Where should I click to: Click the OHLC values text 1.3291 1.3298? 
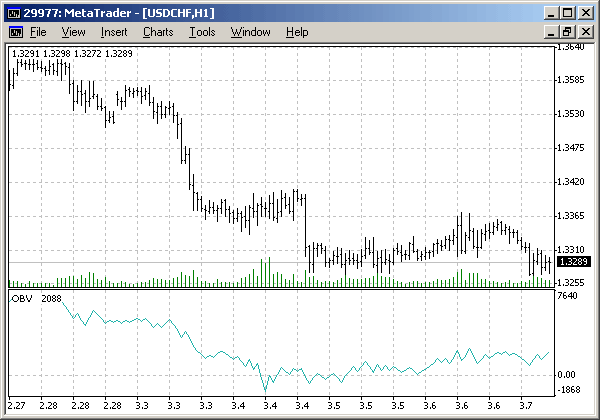[72, 54]
